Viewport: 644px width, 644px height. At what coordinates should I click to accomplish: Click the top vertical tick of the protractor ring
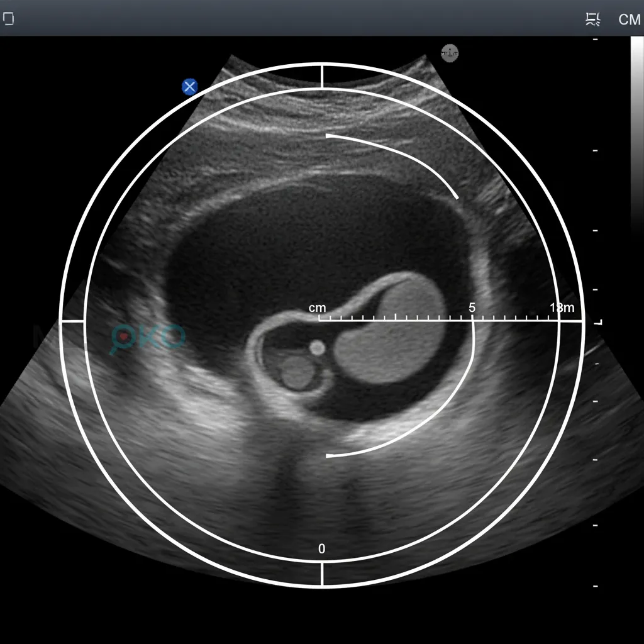[x=322, y=76]
